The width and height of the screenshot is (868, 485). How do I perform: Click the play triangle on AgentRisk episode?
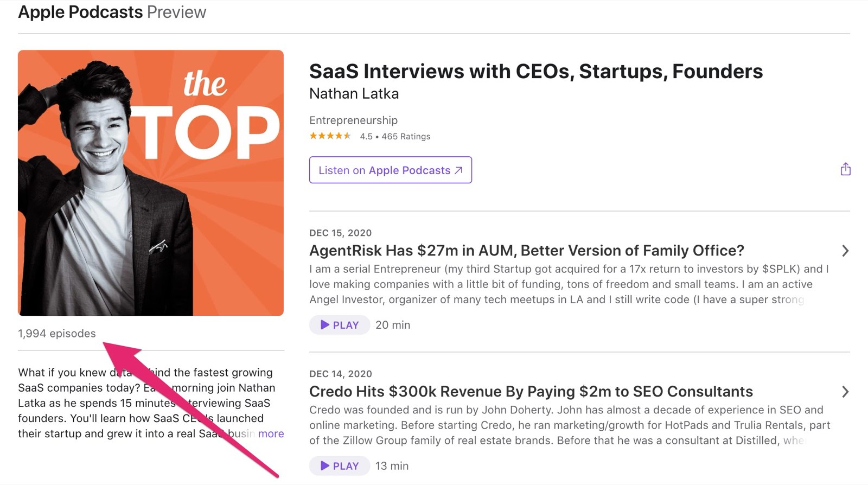[x=325, y=325]
